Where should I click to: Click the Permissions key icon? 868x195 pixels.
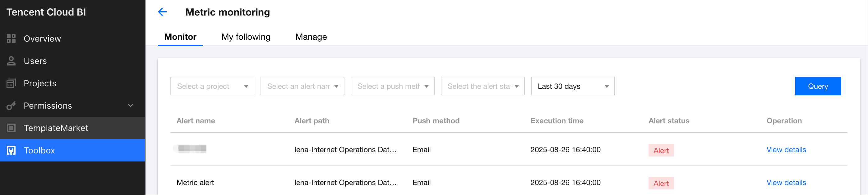click(11, 106)
